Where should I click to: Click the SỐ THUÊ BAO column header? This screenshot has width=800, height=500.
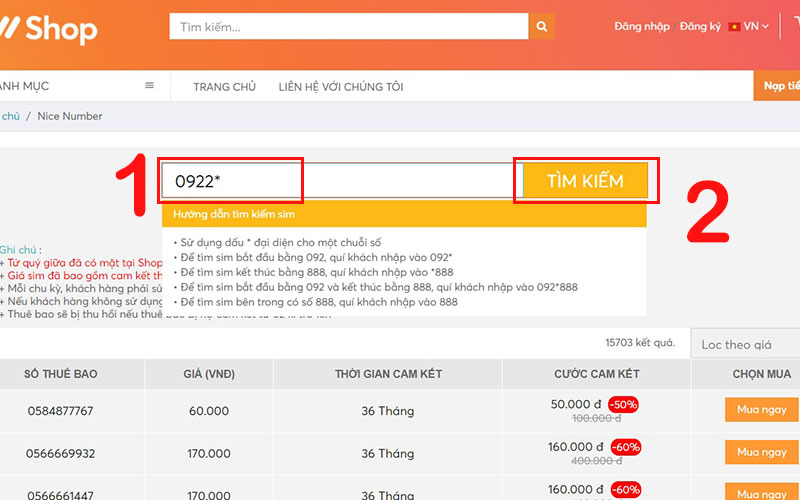pos(61,374)
